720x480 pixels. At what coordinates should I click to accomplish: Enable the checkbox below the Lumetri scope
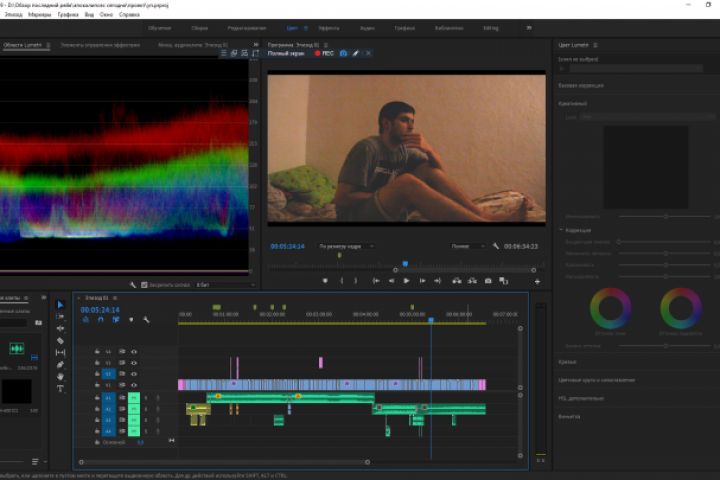click(145, 285)
